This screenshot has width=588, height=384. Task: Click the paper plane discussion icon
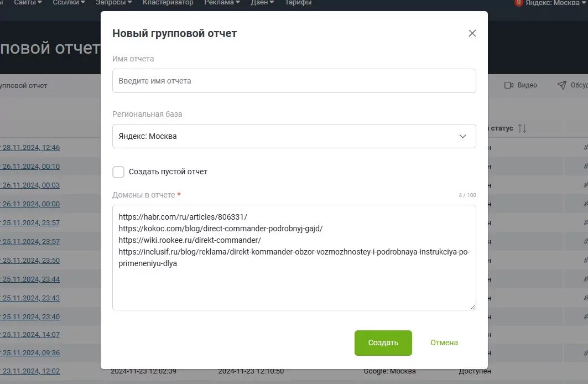pos(562,85)
